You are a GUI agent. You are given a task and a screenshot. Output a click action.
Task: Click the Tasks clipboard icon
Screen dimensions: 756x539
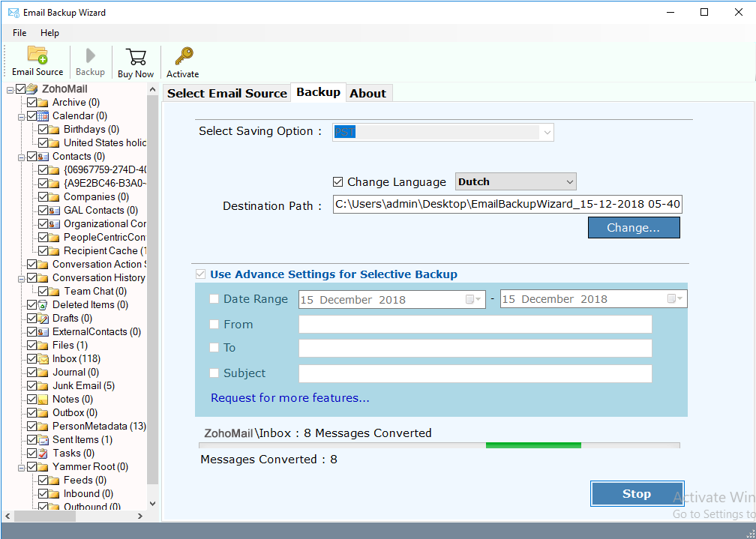[x=43, y=454]
